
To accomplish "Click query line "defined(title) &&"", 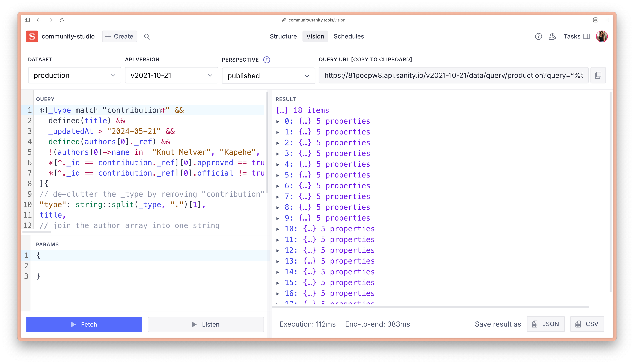I will click(x=87, y=121).
